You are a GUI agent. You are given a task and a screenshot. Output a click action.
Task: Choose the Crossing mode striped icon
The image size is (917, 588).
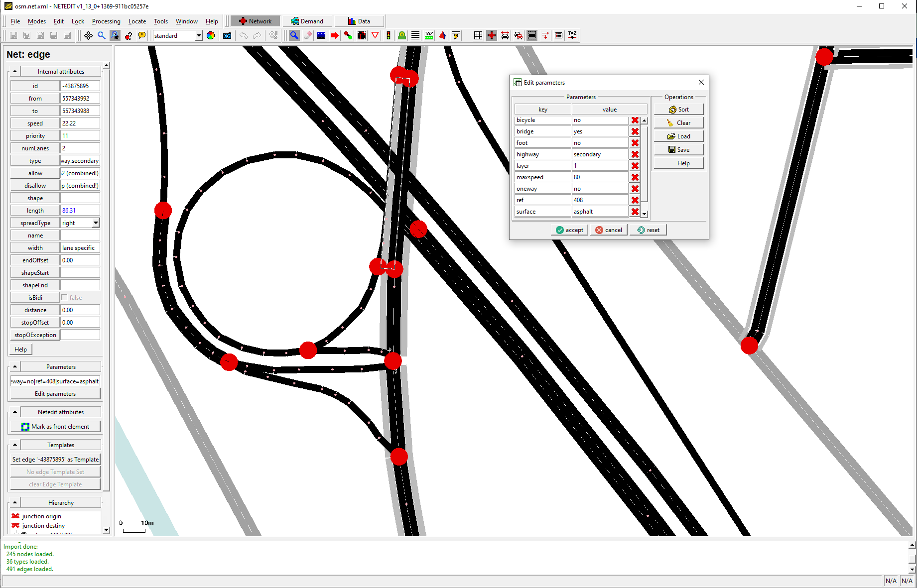[x=415, y=35]
